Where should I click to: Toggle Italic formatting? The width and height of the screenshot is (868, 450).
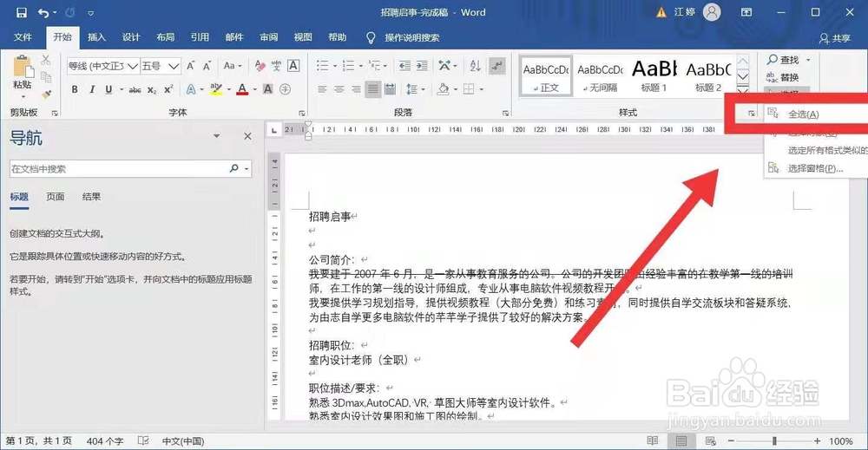[x=92, y=89]
